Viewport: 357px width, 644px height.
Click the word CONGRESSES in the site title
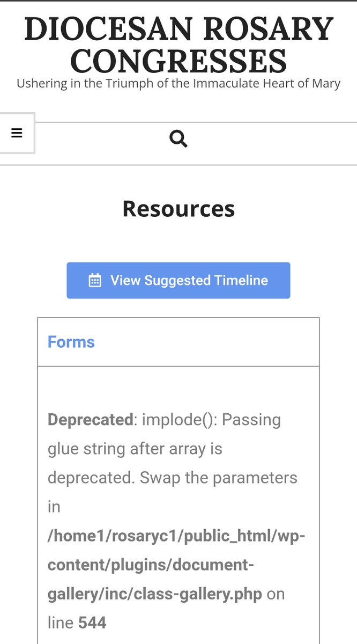[x=178, y=61]
